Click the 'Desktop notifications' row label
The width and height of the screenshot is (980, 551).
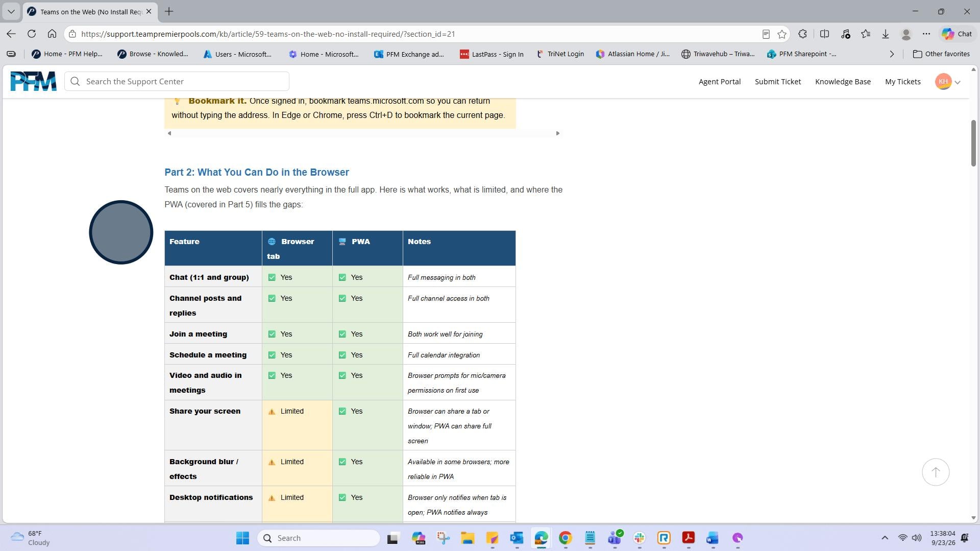tap(211, 497)
